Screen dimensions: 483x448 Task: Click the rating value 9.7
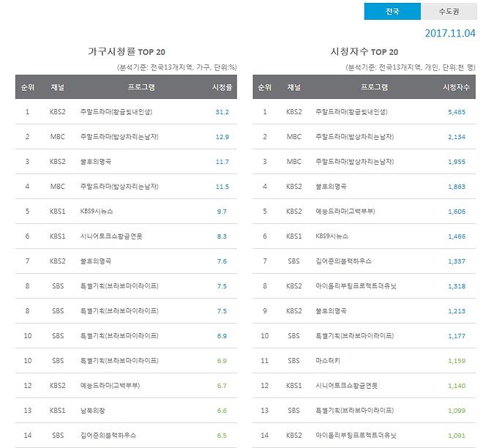[222, 212]
